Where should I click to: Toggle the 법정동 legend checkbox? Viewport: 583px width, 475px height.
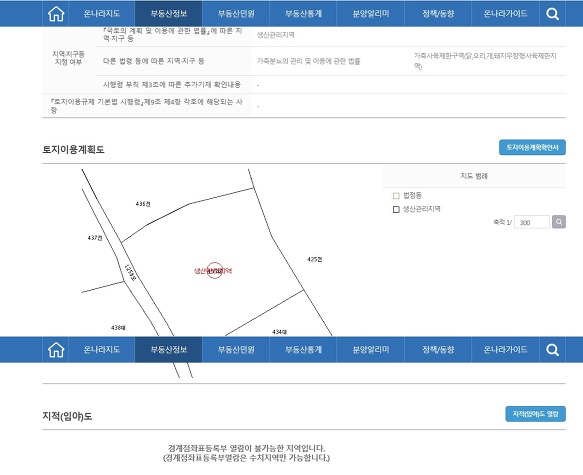click(x=396, y=196)
